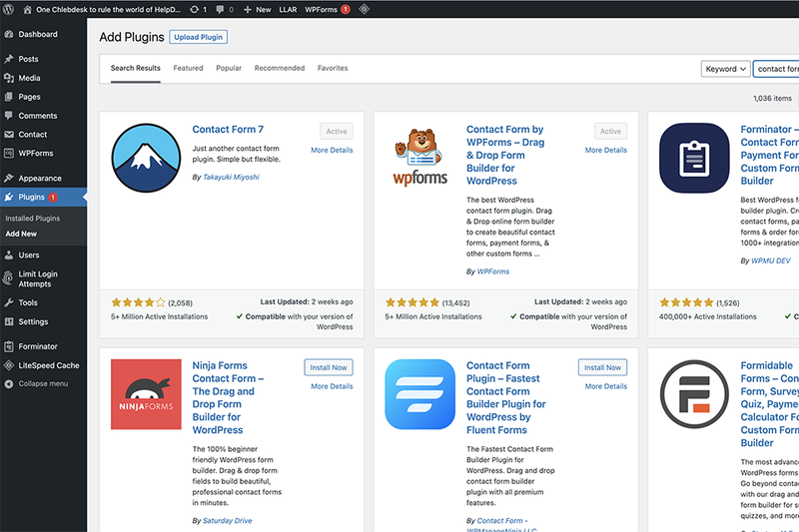Open More Details for Fluent Forms plugin
Viewport: 799px width, 532px height.
click(x=606, y=386)
